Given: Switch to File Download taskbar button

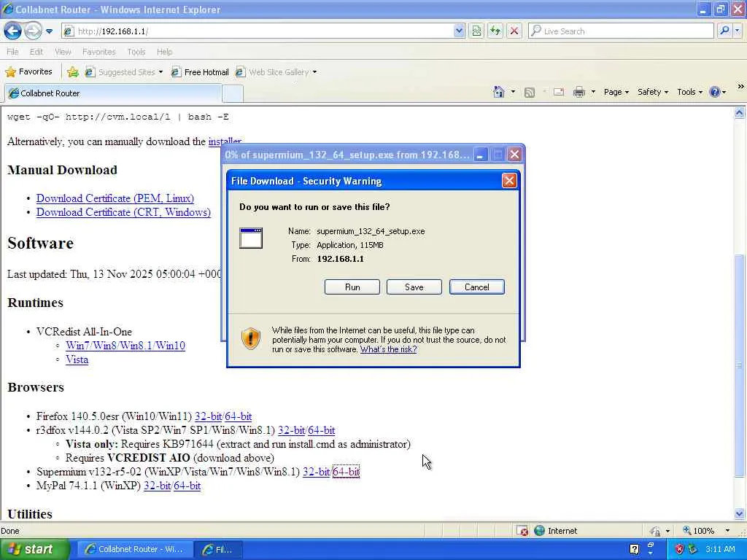Looking at the screenshot, I should point(218,550).
